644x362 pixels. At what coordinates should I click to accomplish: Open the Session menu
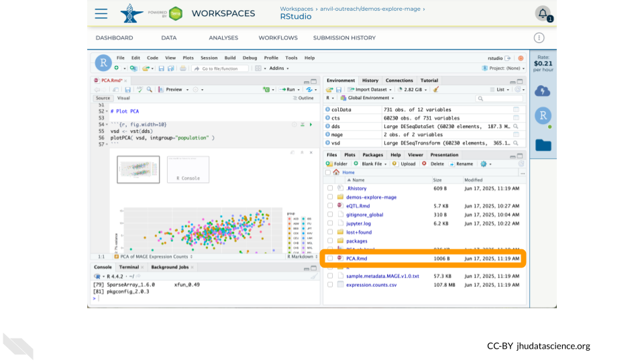click(x=209, y=58)
